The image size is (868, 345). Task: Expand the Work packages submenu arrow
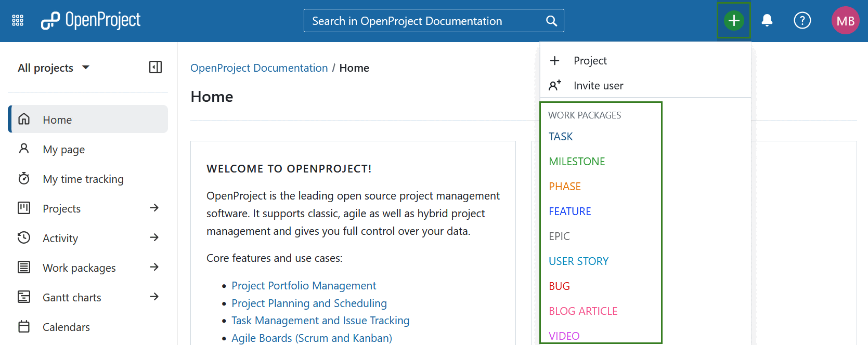[x=154, y=268]
